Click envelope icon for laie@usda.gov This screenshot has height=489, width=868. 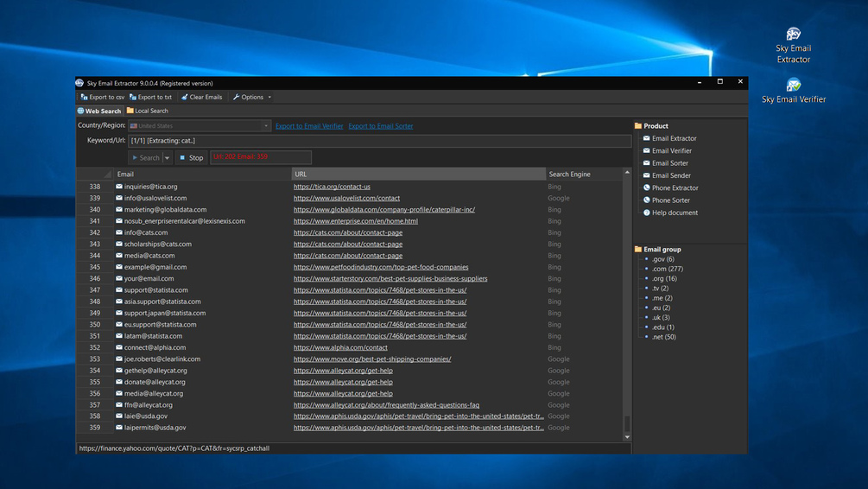pyautogui.click(x=119, y=416)
